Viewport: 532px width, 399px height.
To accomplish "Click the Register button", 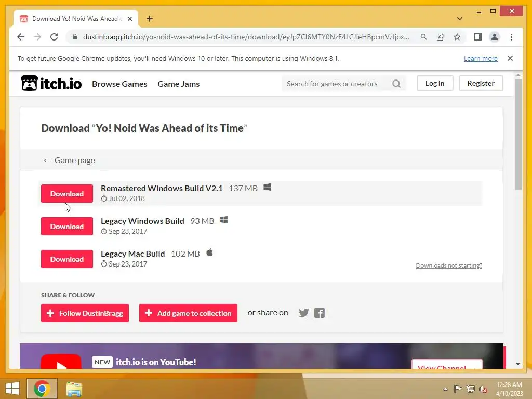I will [x=481, y=83].
